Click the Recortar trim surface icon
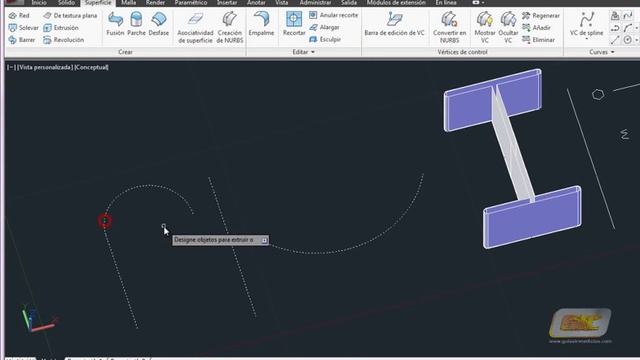The width and height of the screenshot is (640, 360). (294, 24)
